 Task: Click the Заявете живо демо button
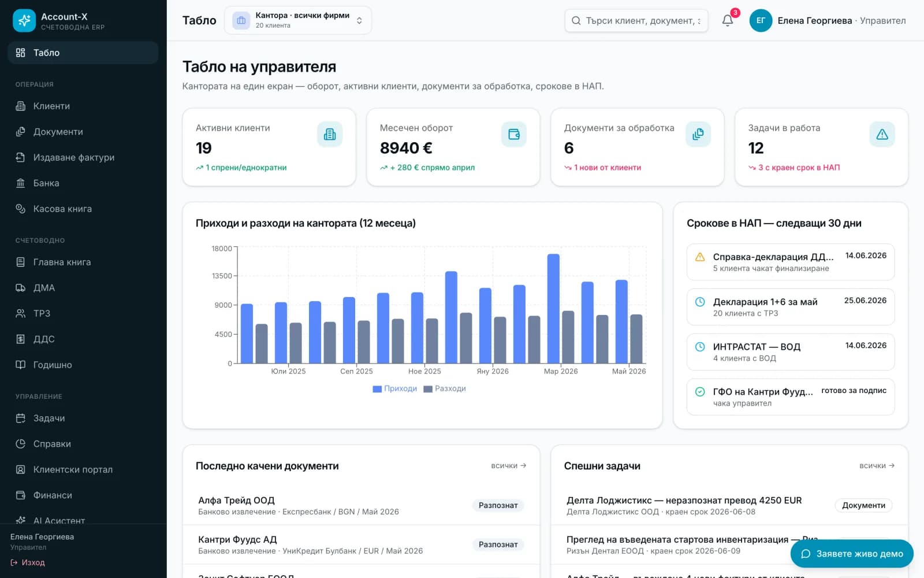(852, 554)
